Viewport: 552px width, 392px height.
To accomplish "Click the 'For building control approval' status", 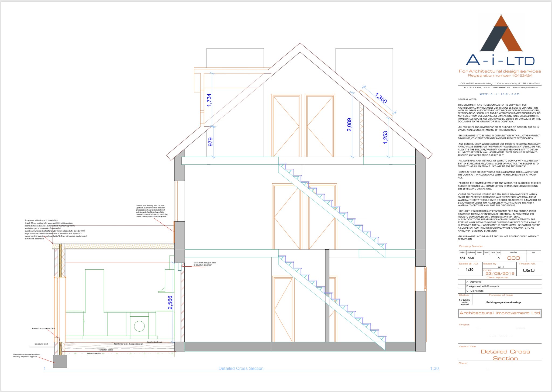I will coord(465,302).
